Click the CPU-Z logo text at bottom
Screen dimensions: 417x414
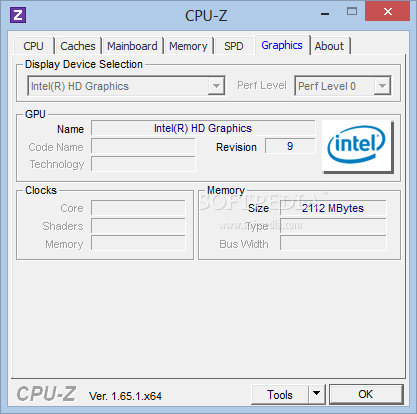pyautogui.click(x=46, y=394)
